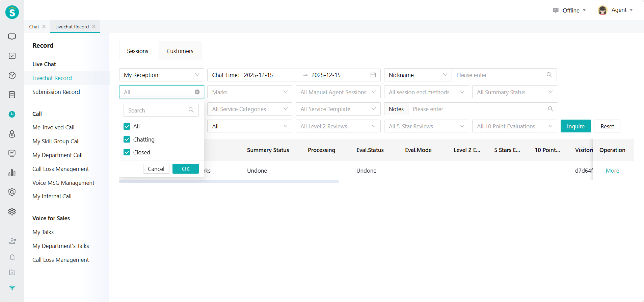644x302 pixels.
Task: Clear the status filter with X icon
Action: (197, 92)
